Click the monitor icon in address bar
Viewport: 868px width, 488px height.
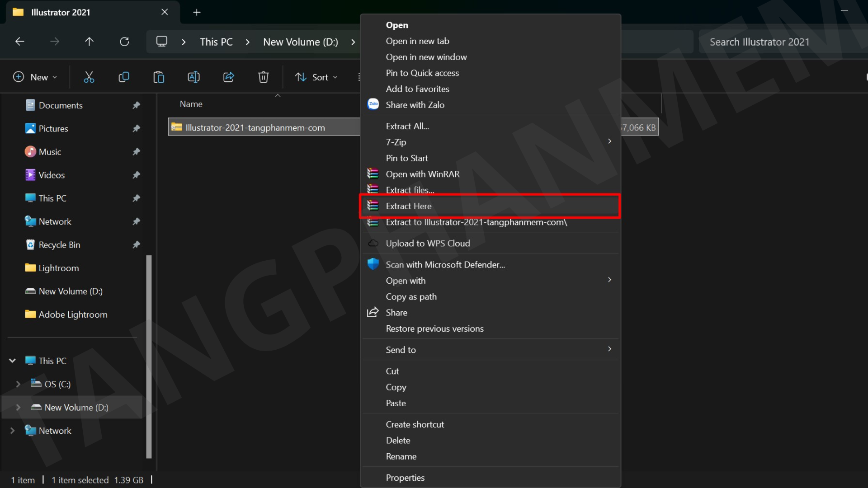(161, 42)
